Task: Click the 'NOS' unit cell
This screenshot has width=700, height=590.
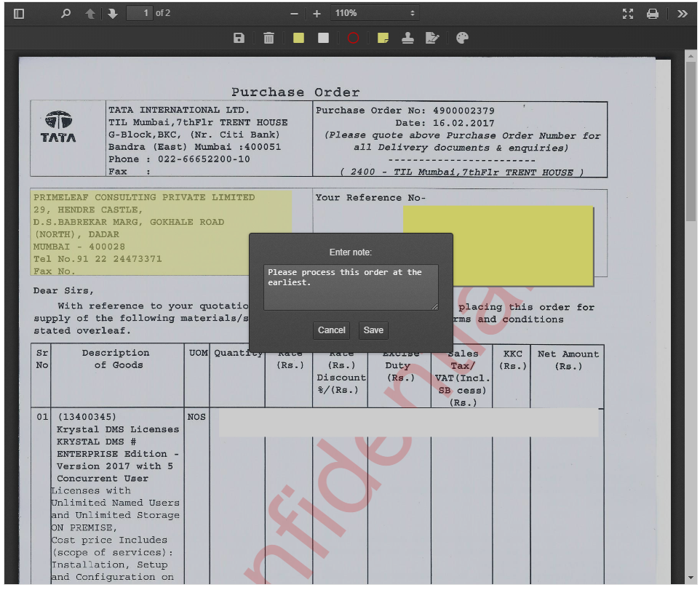Action: pos(196,417)
